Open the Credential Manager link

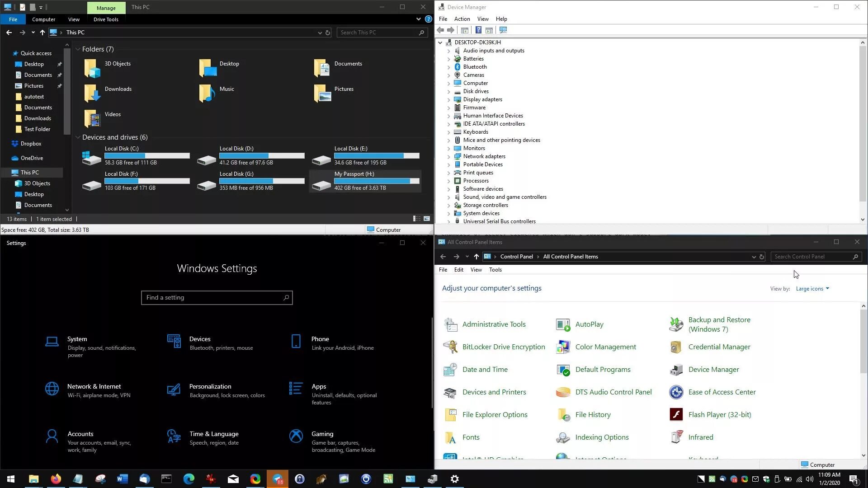tap(719, 347)
